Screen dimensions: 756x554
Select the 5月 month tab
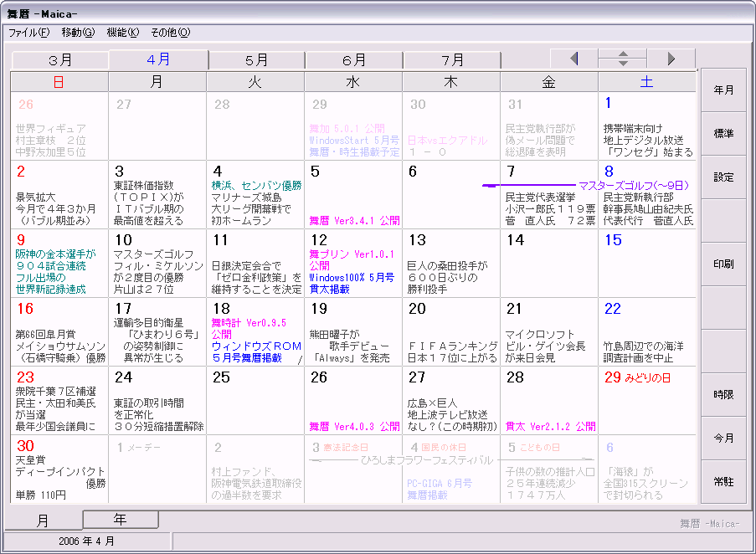[256, 60]
